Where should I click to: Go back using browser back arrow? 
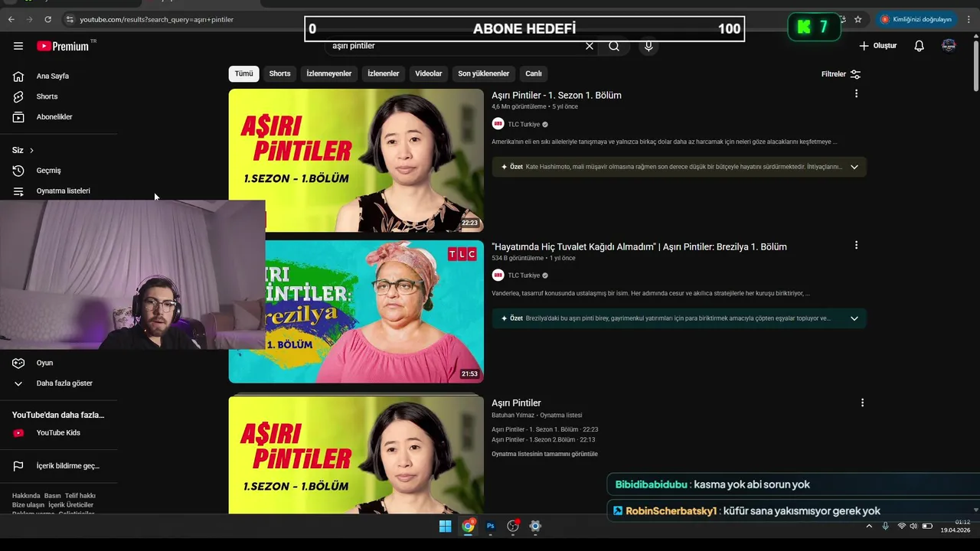(x=11, y=19)
